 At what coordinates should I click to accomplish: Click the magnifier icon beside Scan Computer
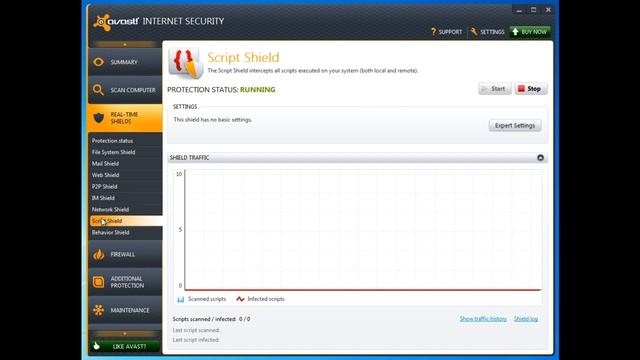[98, 90]
